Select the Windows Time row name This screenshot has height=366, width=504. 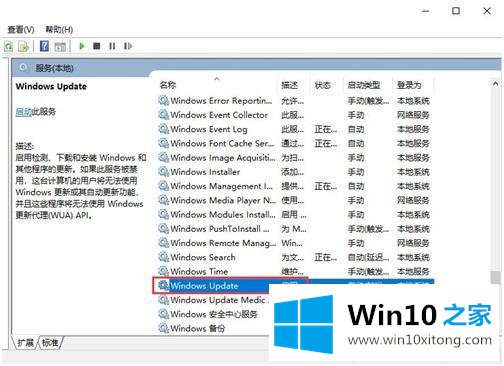click(199, 271)
